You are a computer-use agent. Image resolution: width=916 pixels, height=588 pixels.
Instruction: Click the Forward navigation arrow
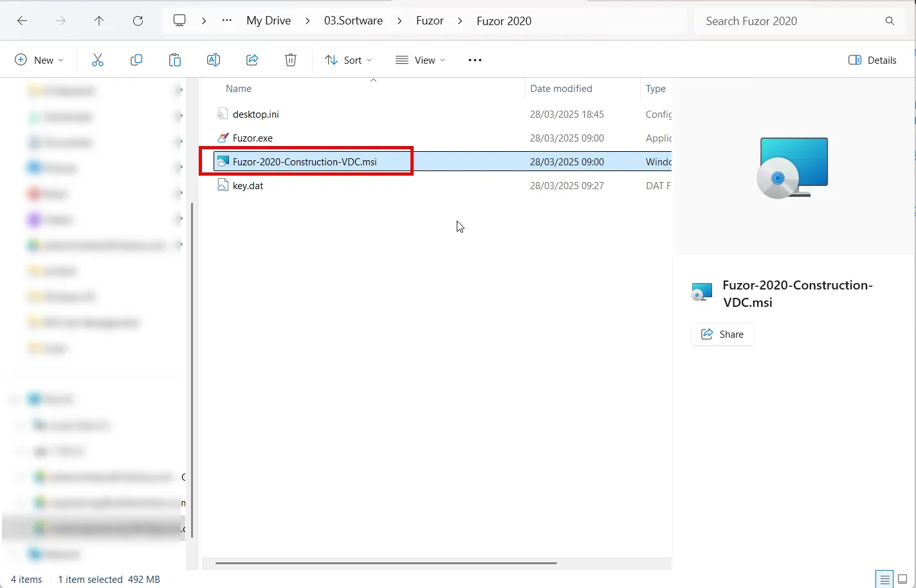point(60,21)
